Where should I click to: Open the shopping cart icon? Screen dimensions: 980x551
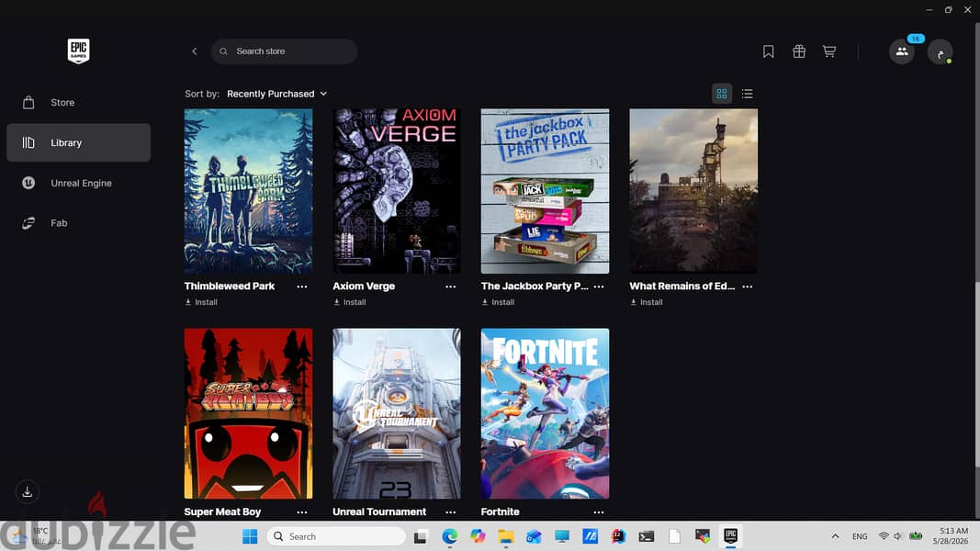[x=828, y=51]
